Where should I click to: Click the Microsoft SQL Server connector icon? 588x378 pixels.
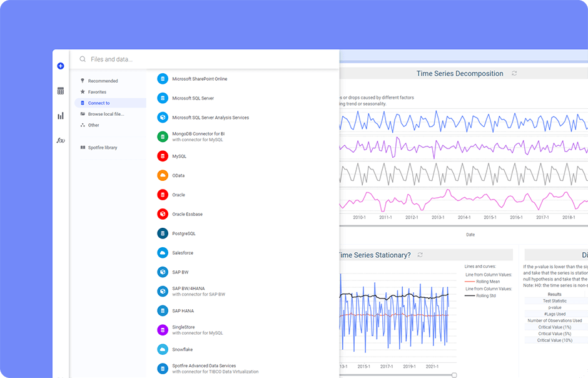click(x=163, y=98)
